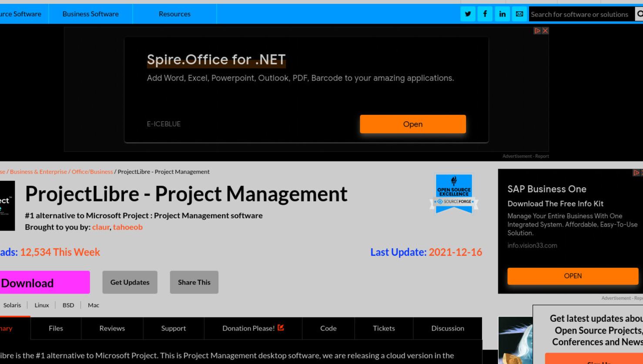Open the Resources menu
Screen dimensions: 643x364
(x=174, y=14)
